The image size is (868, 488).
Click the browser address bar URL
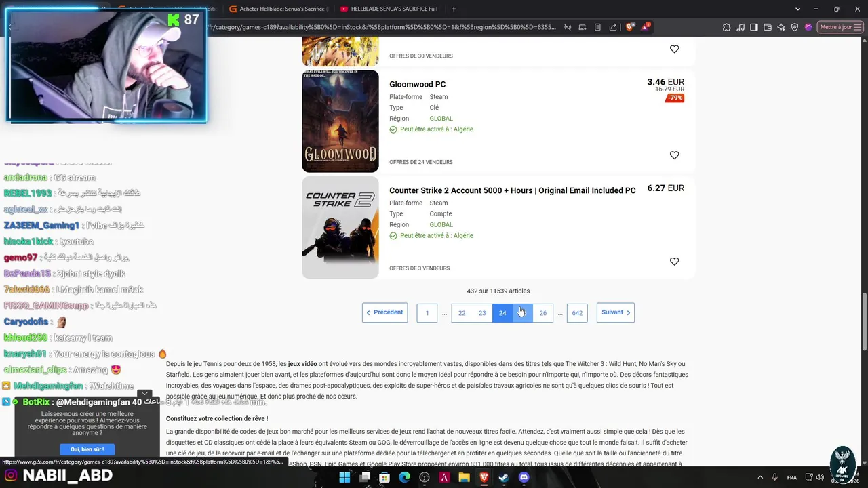point(382,27)
